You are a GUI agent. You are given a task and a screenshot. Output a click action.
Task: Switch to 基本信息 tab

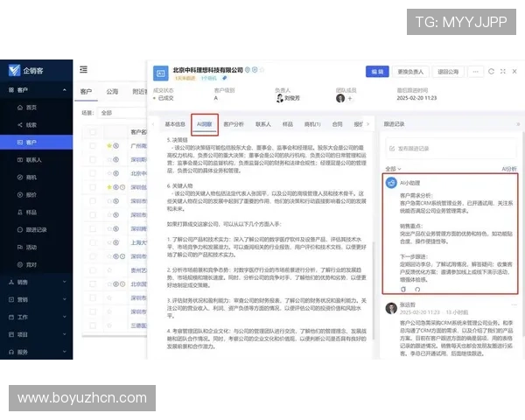(x=175, y=124)
